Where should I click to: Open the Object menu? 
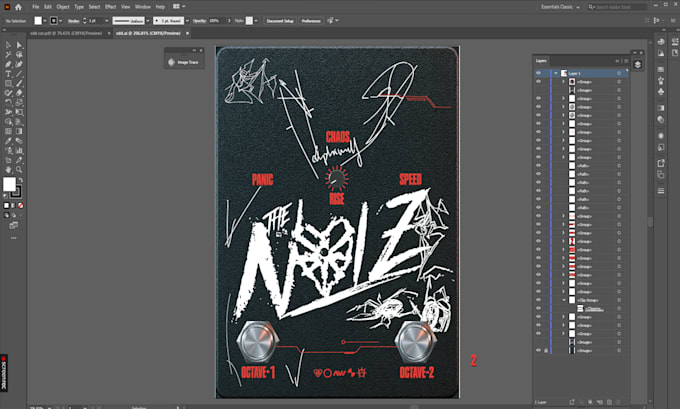click(x=63, y=7)
